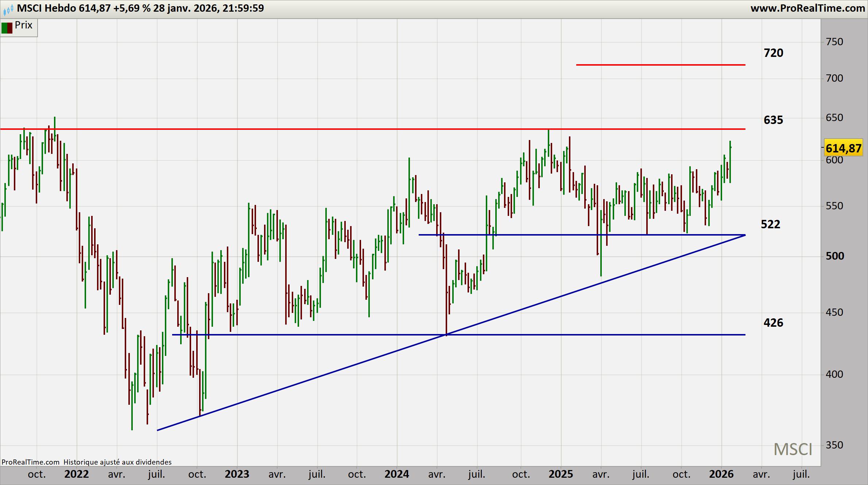Viewport: 868px width, 485px height.
Task: Click the 635 resistance level label
Action: coord(773,120)
